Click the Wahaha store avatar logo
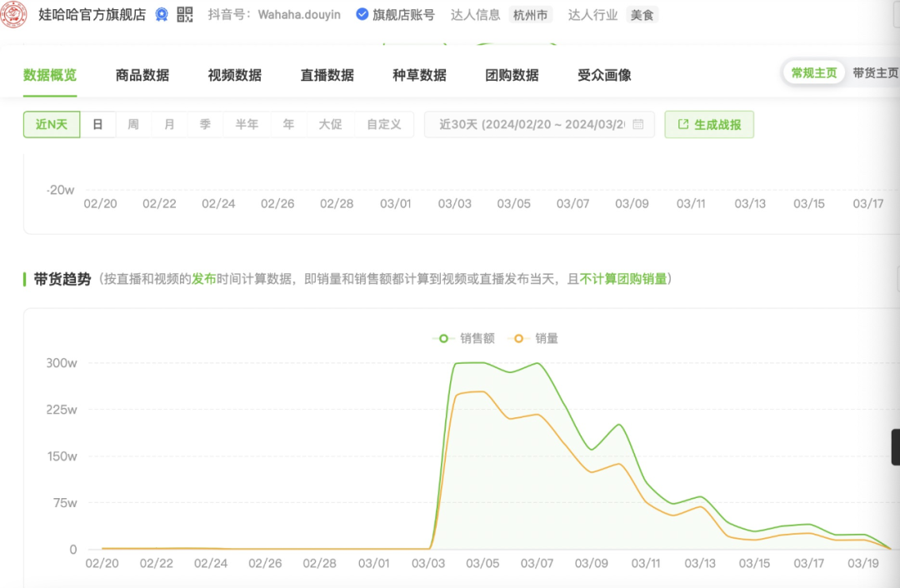 click(14, 14)
